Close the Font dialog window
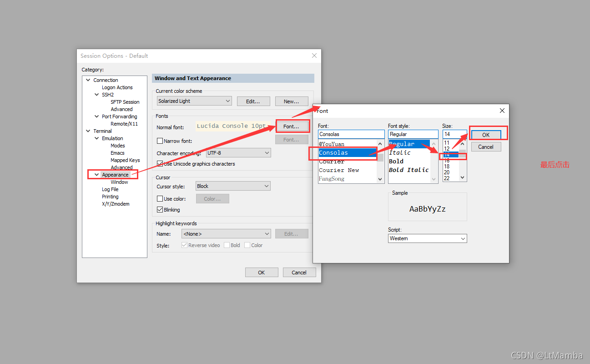The width and height of the screenshot is (590, 364). pos(502,111)
